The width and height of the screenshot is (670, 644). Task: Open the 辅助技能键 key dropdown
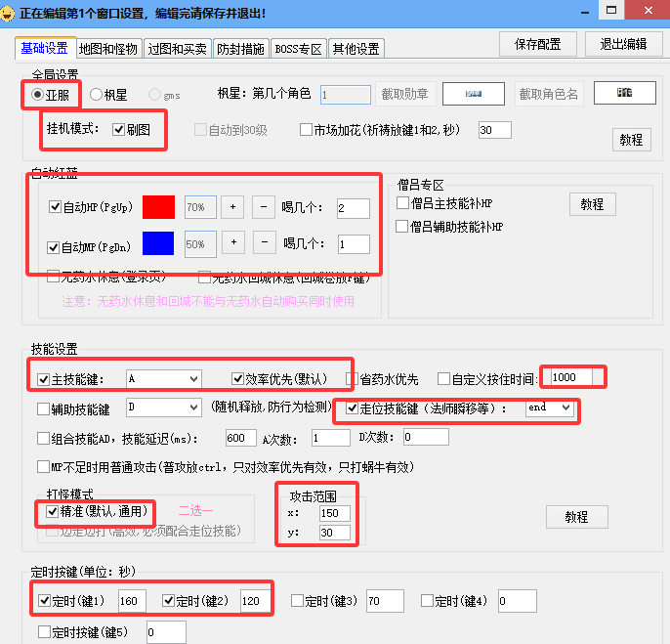click(162, 408)
